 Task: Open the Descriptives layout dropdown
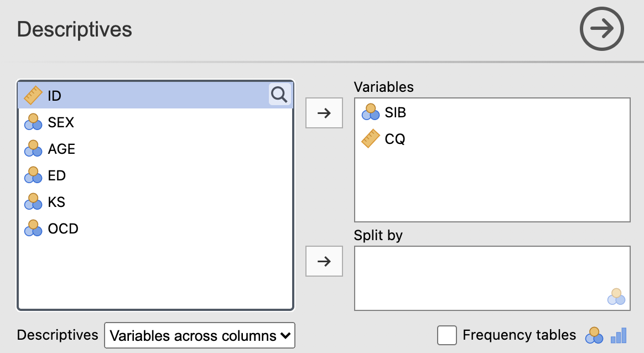pos(199,335)
